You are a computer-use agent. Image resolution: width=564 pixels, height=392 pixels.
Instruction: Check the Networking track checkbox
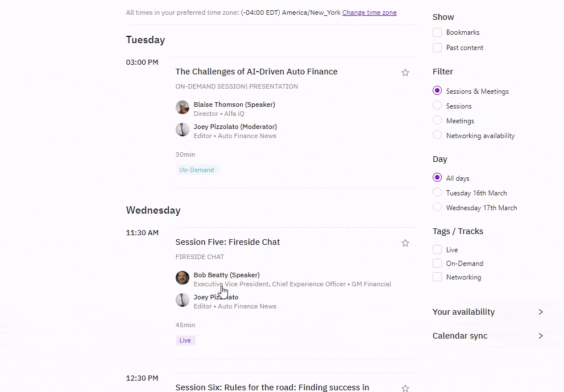[437, 277]
